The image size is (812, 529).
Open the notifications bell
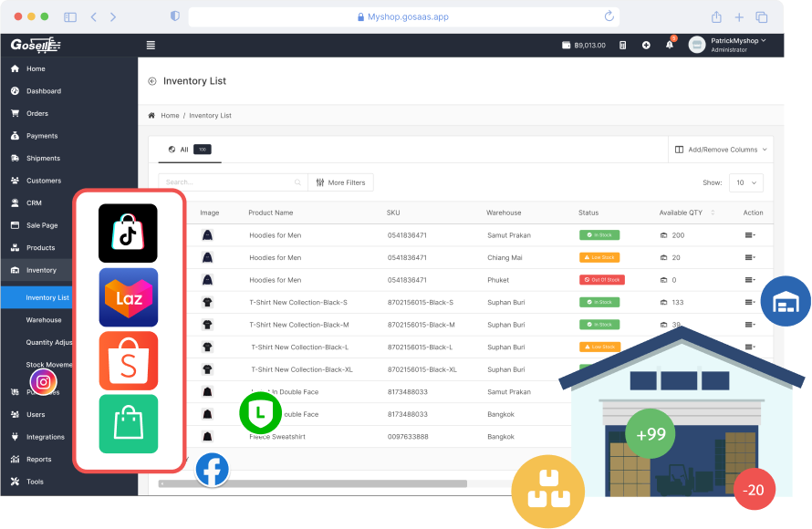pos(670,45)
